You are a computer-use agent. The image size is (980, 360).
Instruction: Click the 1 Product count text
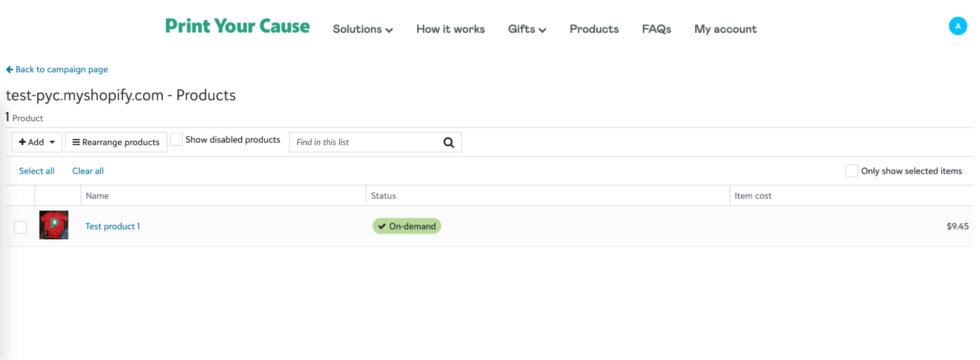(x=25, y=118)
